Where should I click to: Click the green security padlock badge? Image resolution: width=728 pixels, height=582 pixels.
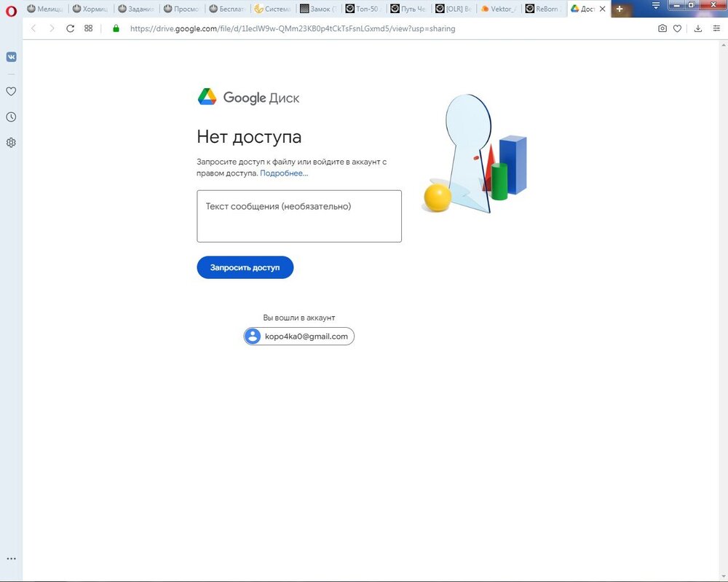(x=115, y=28)
